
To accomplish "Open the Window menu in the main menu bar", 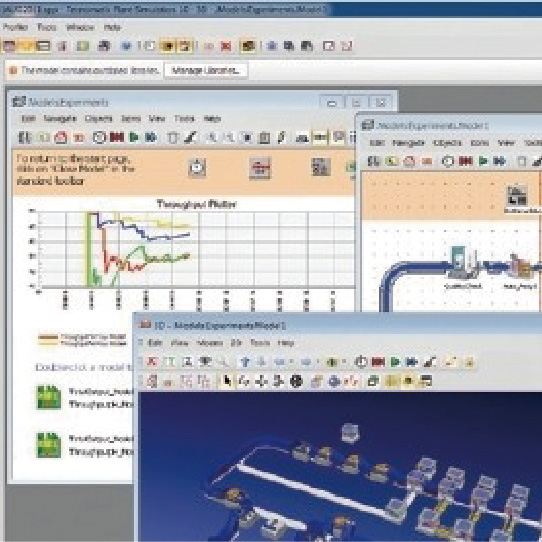I will point(80,27).
